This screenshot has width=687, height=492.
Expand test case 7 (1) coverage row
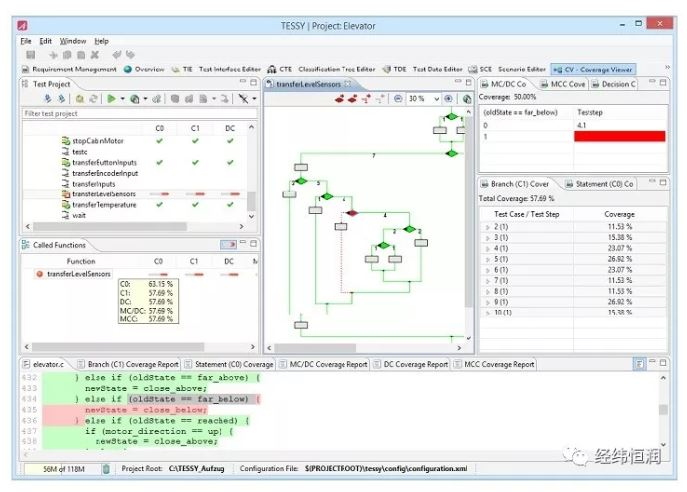(488, 281)
